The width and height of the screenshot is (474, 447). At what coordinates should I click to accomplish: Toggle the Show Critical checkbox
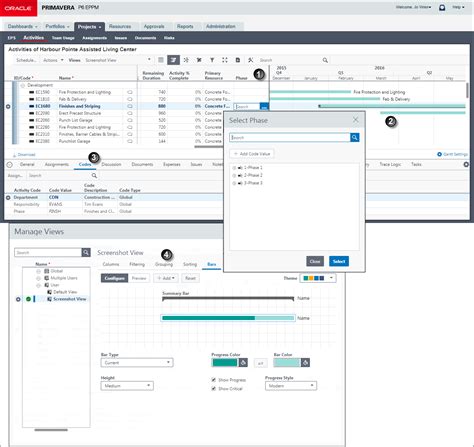click(x=214, y=389)
